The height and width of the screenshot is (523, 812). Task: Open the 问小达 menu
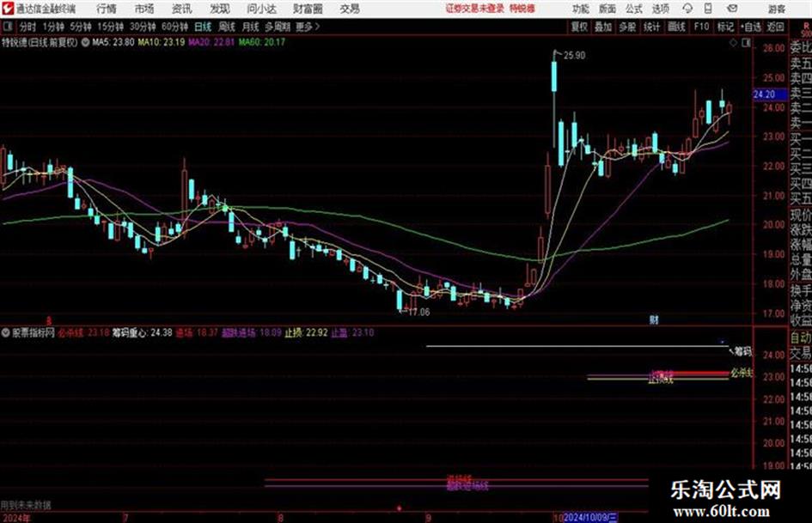pyautogui.click(x=261, y=9)
